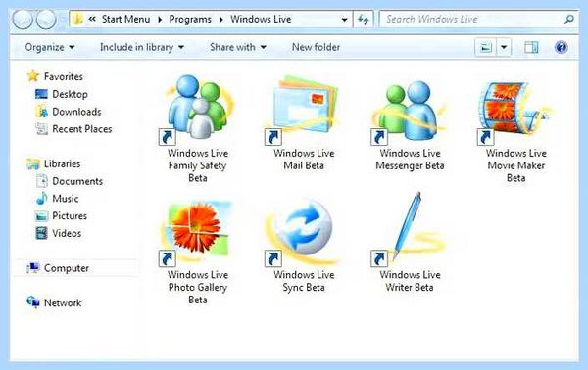Select Documents text under Libraries

click(77, 181)
